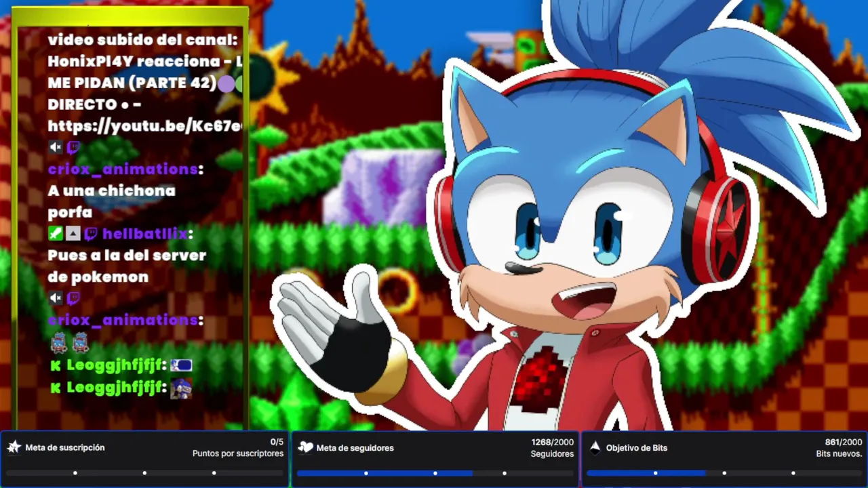The image size is (868, 488).
Task: Click criox_animations name above 'A una chichona'
Action: pyautogui.click(x=122, y=169)
